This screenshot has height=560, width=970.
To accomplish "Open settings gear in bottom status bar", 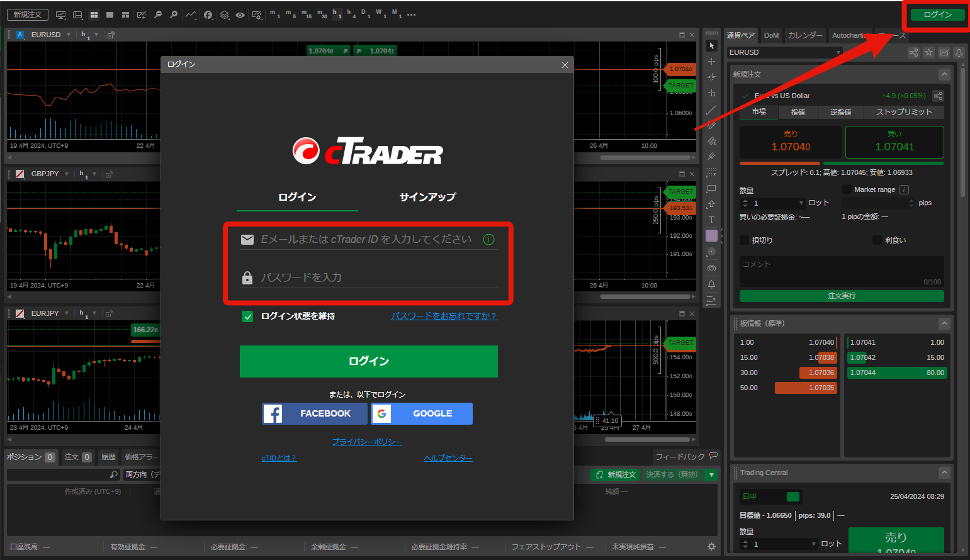I will coord(711,547).
